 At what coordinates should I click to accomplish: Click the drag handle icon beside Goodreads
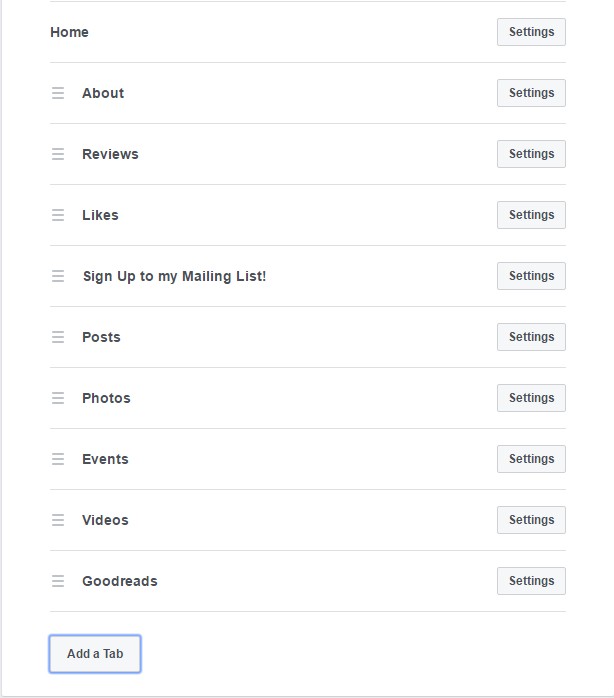tap(58, 581)
